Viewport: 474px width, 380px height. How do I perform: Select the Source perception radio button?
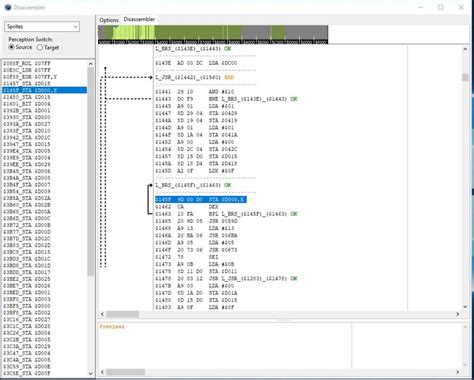[12, 47]
